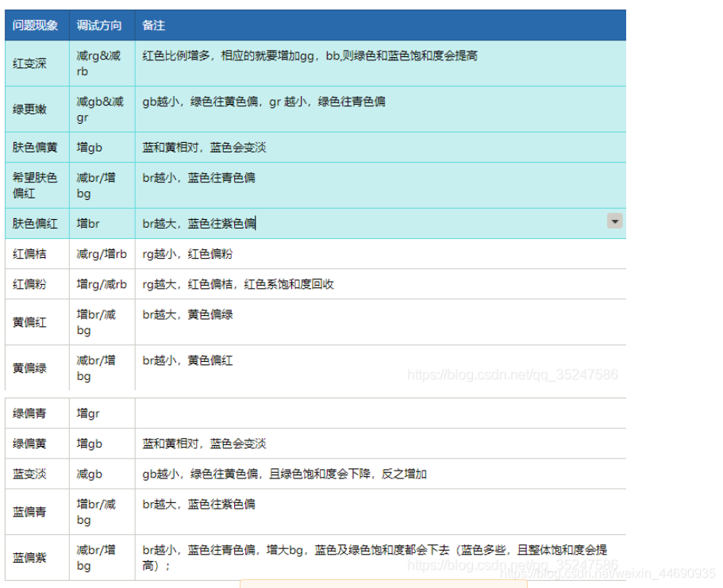
Task: Select the 问题现象 column header
Action: [x=35, y=25]
